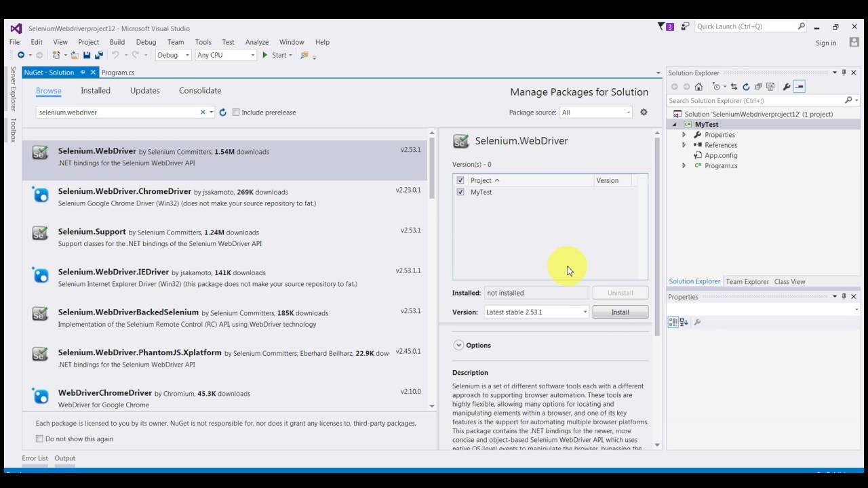Click the feedback icon next to Quick Launch

click(685, 26)
